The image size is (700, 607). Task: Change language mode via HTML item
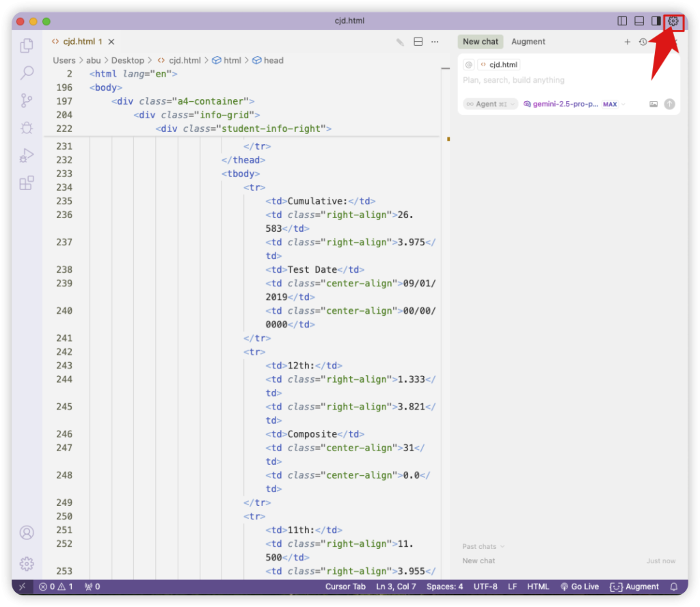(538, 586)
